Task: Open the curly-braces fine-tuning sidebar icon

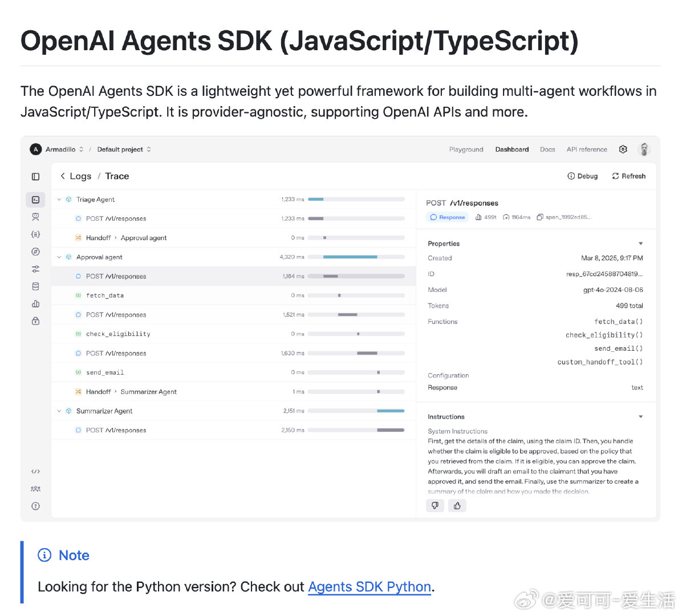Action: tap(36, 234)
